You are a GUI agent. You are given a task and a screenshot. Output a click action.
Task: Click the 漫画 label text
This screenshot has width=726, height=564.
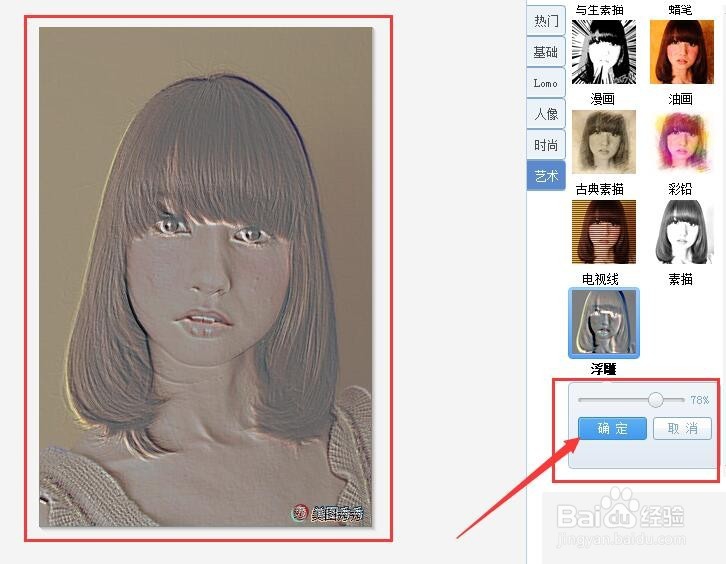coord(602,99)
